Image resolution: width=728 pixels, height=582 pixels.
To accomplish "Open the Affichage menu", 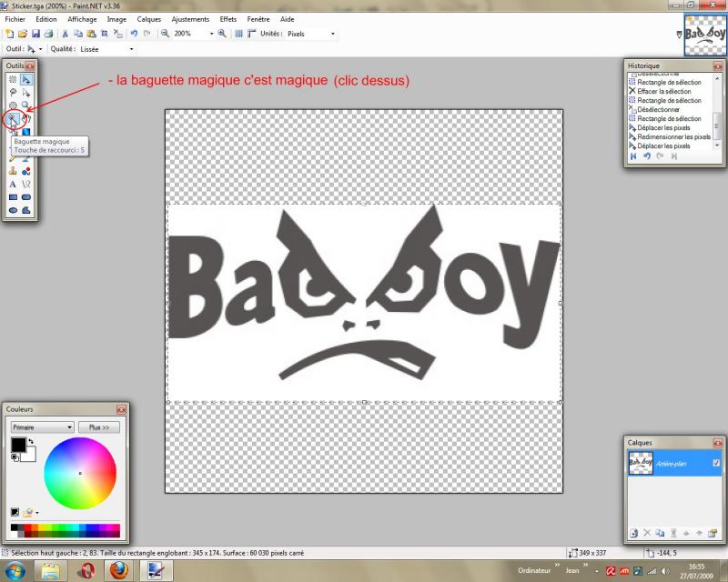I will click(82, 19).
